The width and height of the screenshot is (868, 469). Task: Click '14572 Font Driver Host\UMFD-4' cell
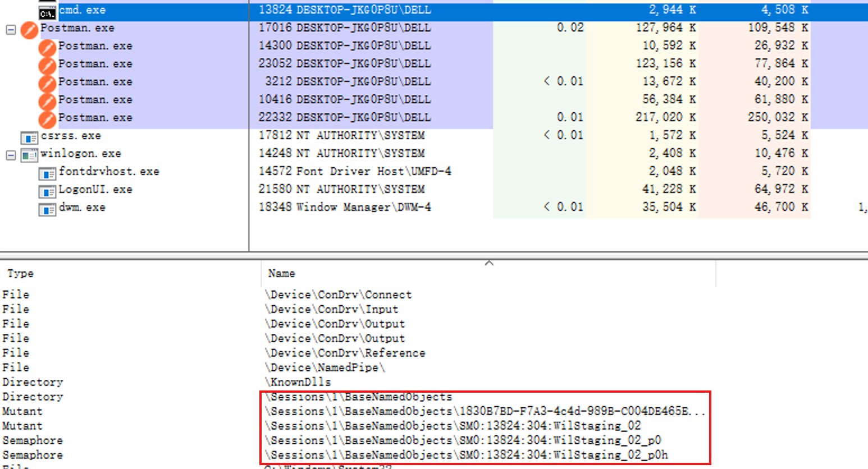coord(355,171)
